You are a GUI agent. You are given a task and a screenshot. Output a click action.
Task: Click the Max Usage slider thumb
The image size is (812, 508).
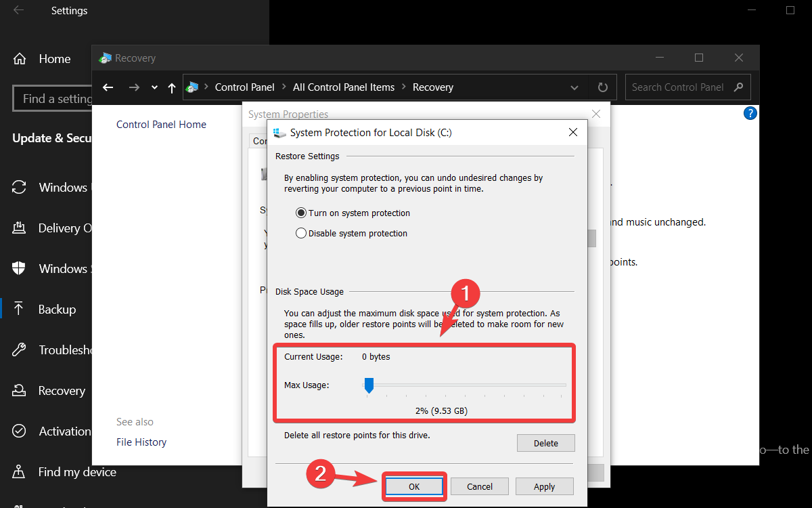(369, 385)
